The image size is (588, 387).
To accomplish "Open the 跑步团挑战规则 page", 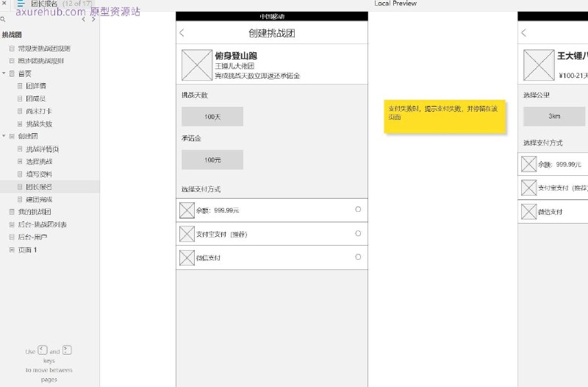I will point(41,61).
